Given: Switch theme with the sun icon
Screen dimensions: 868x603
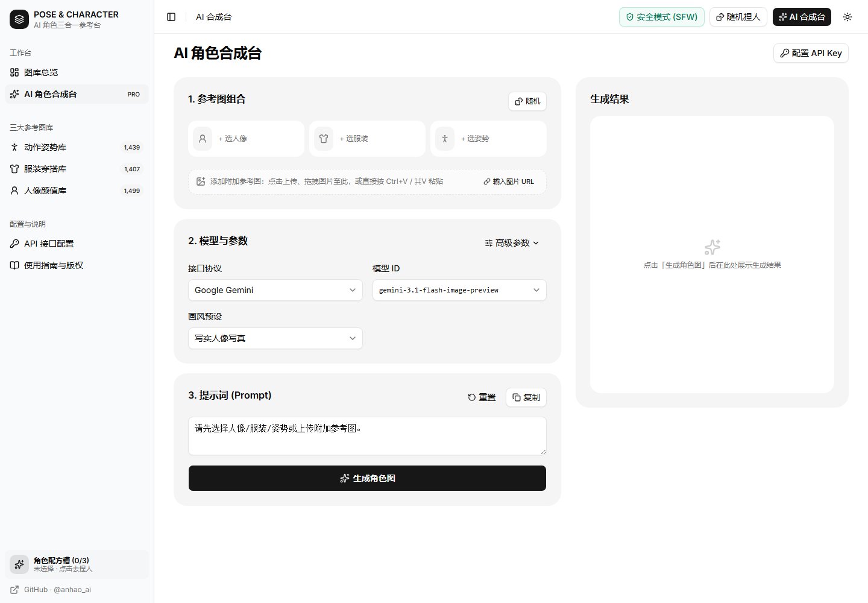Looking at the screenshot, I should (x=848, y=17).
